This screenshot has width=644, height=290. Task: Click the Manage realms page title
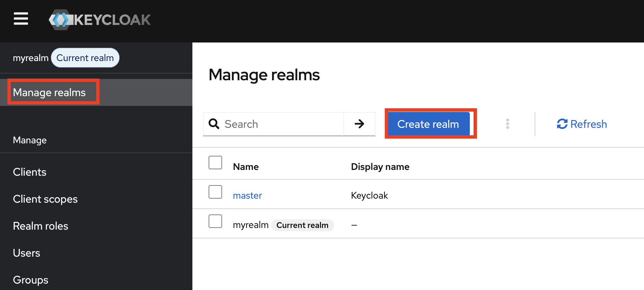click(x=264, y=75)
